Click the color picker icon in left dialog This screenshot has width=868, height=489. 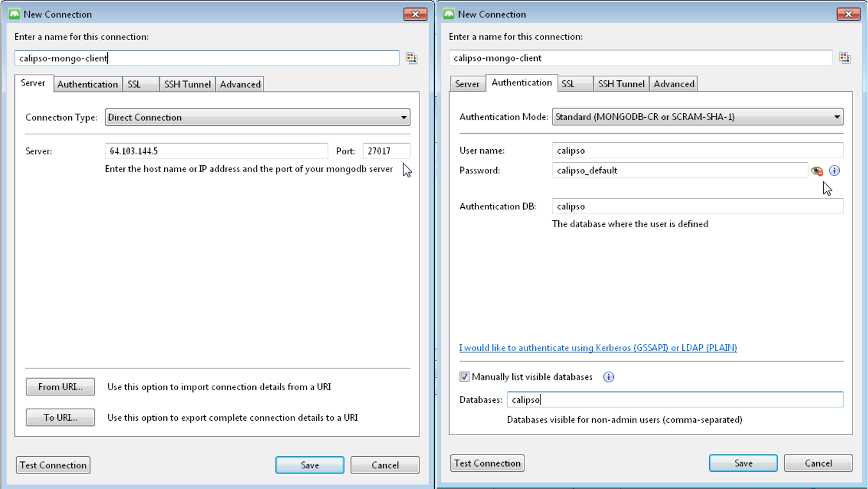411,58
